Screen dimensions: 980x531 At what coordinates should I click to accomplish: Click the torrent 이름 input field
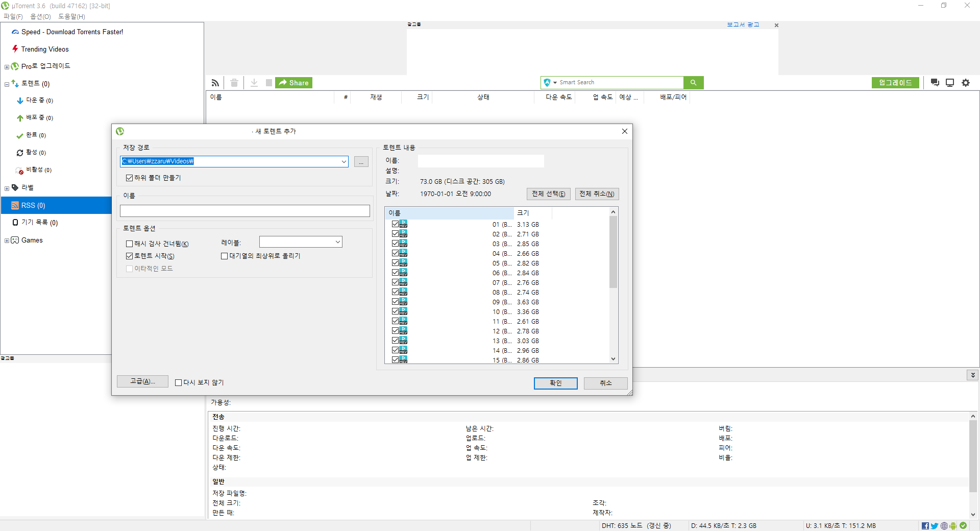[x=245, y=211]
